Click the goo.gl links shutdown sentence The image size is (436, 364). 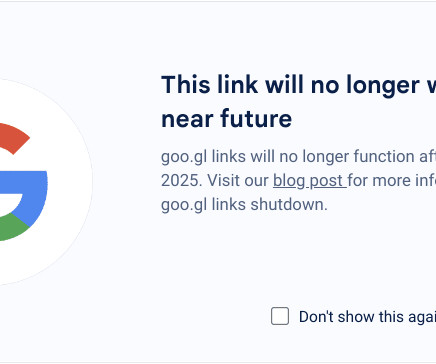point(244,205)
